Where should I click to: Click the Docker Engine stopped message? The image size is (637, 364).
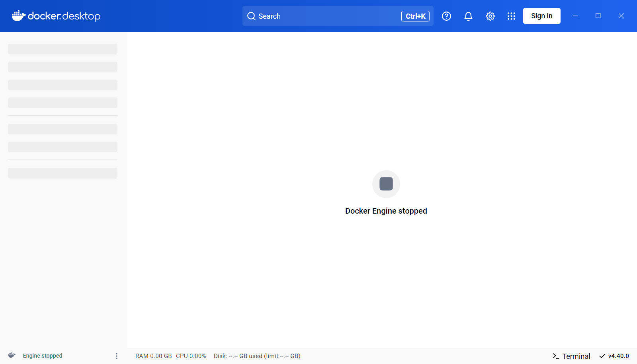click(x=386, y=211)
